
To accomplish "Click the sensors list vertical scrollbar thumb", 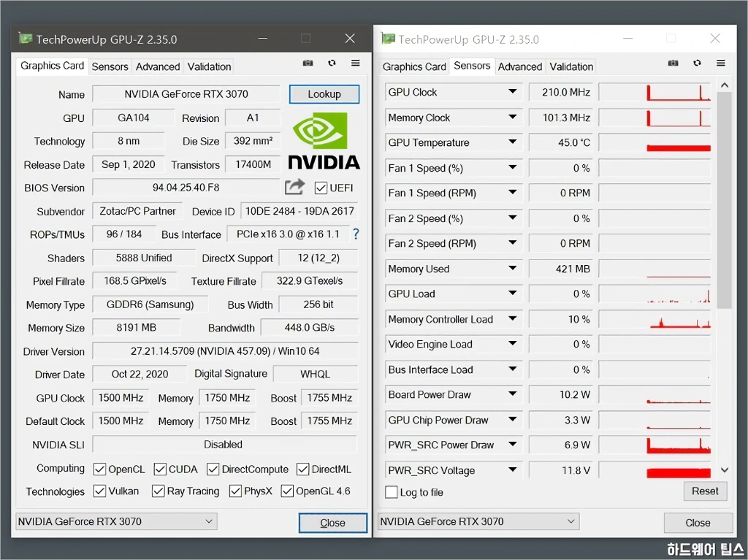I will (724, 200).
